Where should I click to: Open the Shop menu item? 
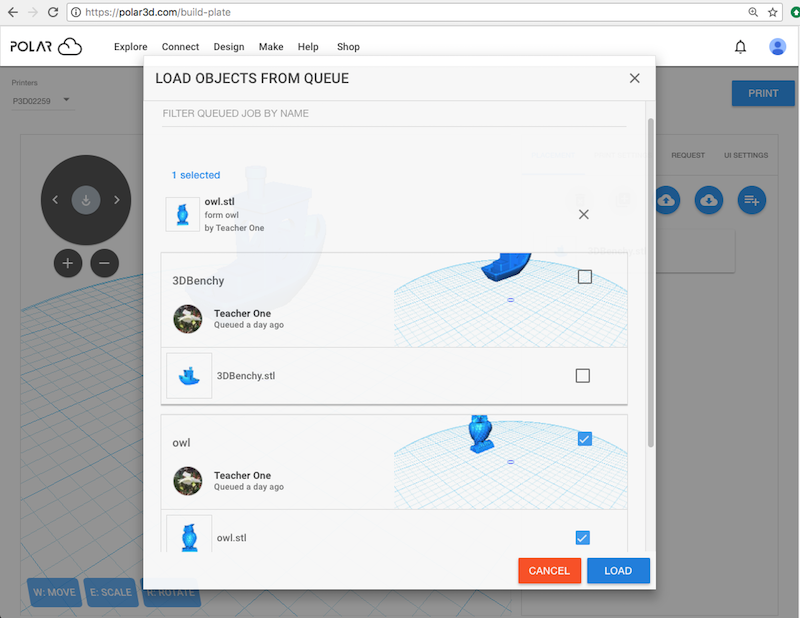pos(348,47)
